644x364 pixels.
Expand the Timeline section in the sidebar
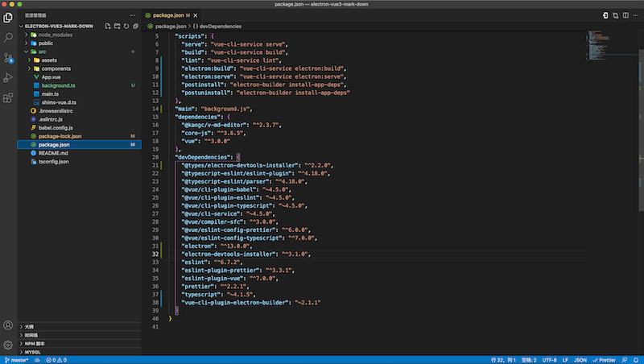pyautogui.click(x=79, y=335)
